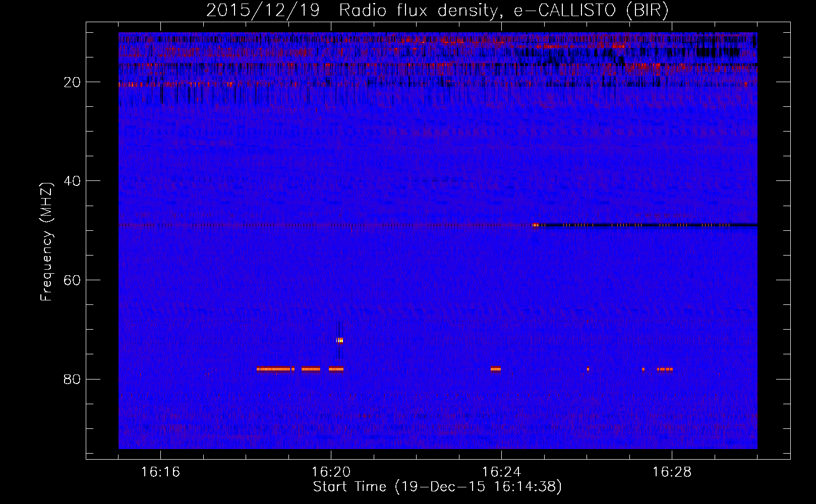Screen dimensions: 816x504
Task: Click the '2015/12/19' date in the title
Action: coord(263,10)
